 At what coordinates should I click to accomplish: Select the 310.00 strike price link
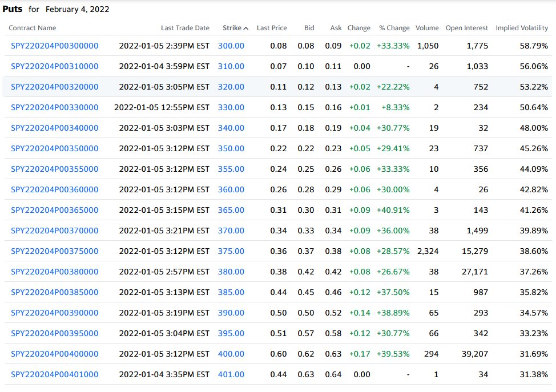click(231, 66)
